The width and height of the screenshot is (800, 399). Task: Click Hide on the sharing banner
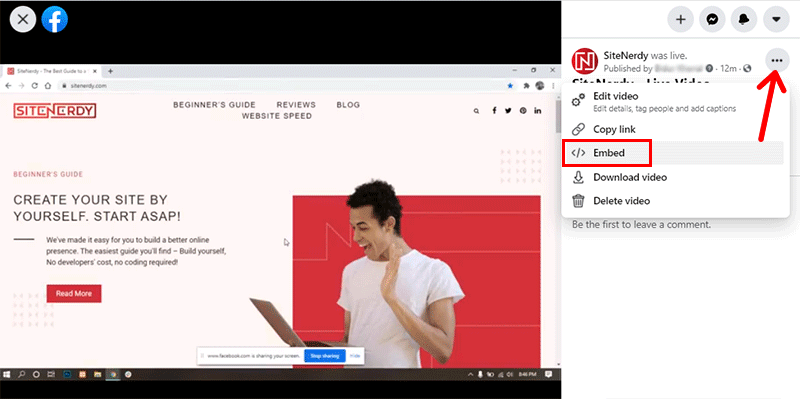355,356
